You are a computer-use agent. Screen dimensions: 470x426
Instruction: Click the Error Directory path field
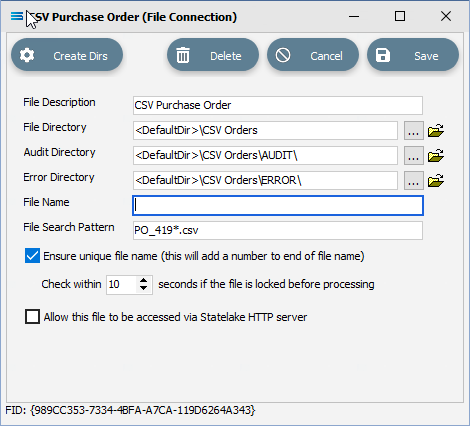pos(265,180)
